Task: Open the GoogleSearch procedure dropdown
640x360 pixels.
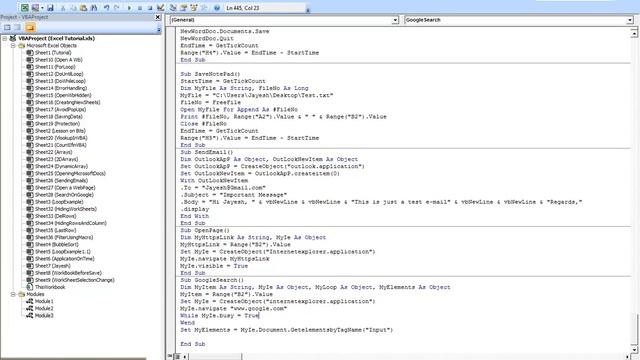Action: pos(630,20)
